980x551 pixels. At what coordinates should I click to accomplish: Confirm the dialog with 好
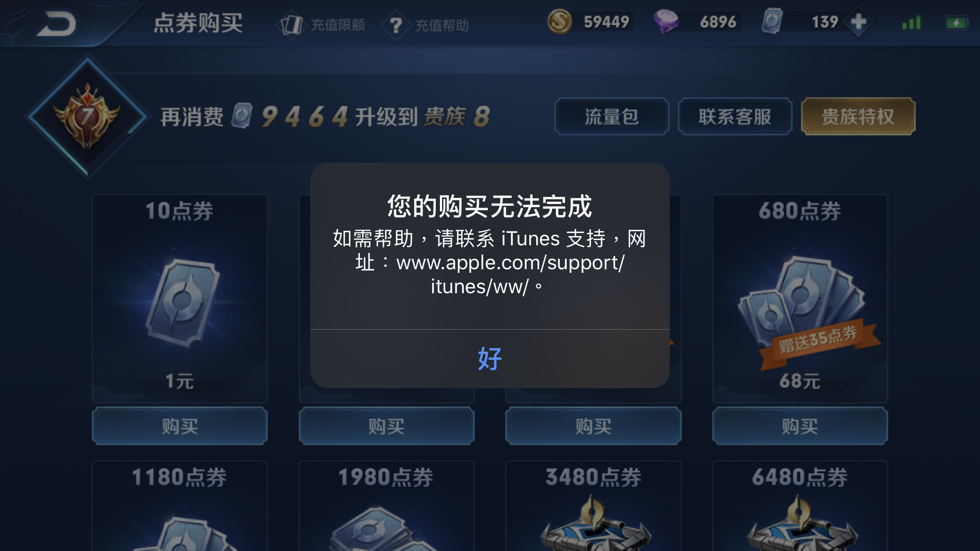pyautogui.click(x=490, y=358)
